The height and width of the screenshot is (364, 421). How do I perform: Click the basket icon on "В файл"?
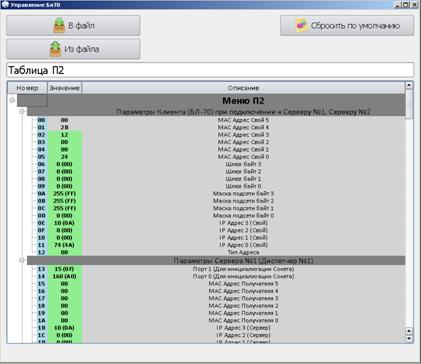pos(59,25)
